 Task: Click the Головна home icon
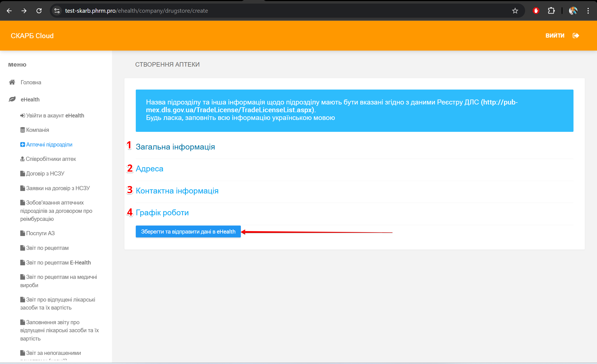point(12,82)
